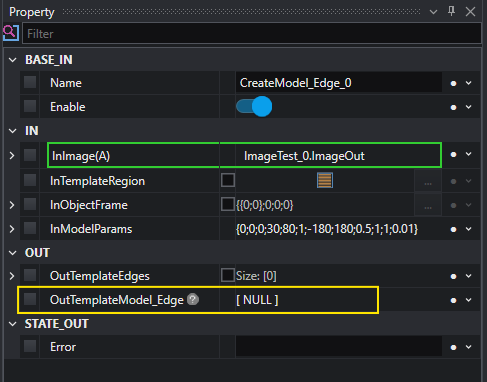Viewport: 487px width, 382px height.
Task: Check the box left of InTemplateRegion
Action: (x=30, y=180)
